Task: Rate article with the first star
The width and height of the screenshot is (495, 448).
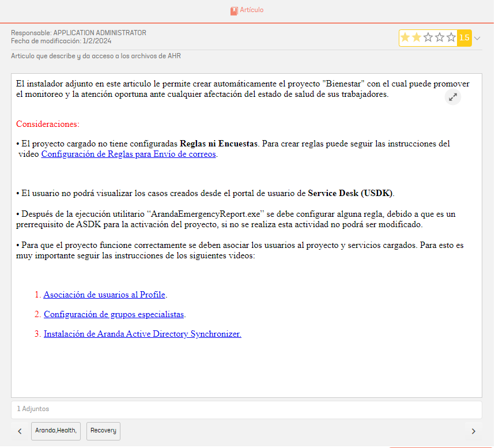Action: pos(405,37)
